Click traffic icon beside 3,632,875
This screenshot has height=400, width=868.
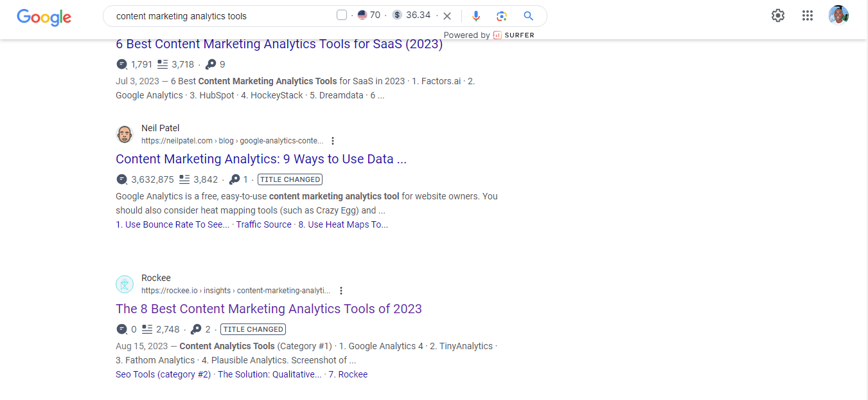click(x=121, y=179)
